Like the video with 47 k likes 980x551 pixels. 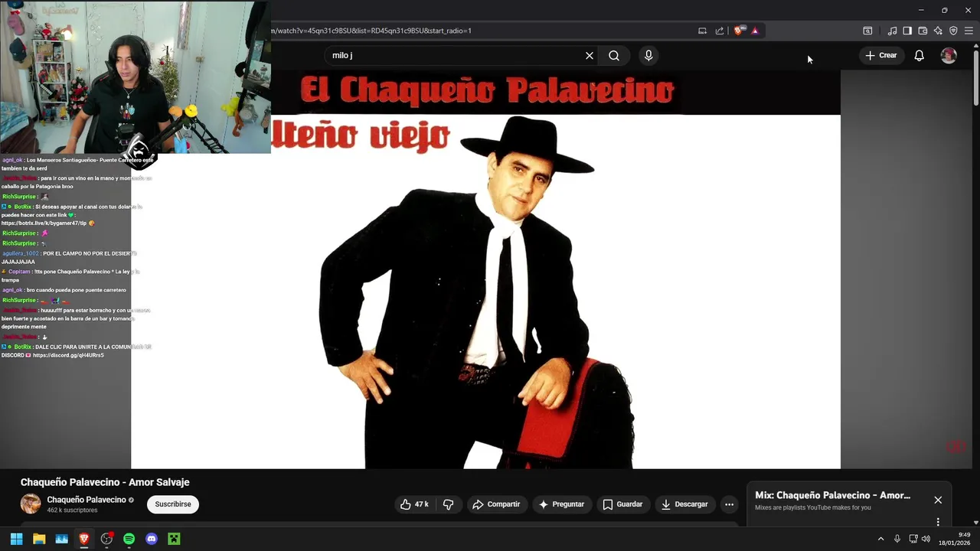[x=414, y=504]
